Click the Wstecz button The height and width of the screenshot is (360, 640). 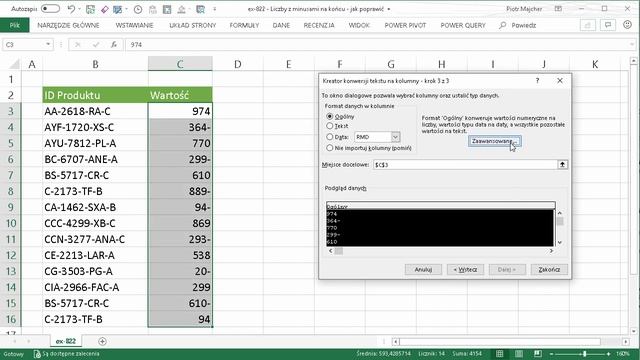465,269
